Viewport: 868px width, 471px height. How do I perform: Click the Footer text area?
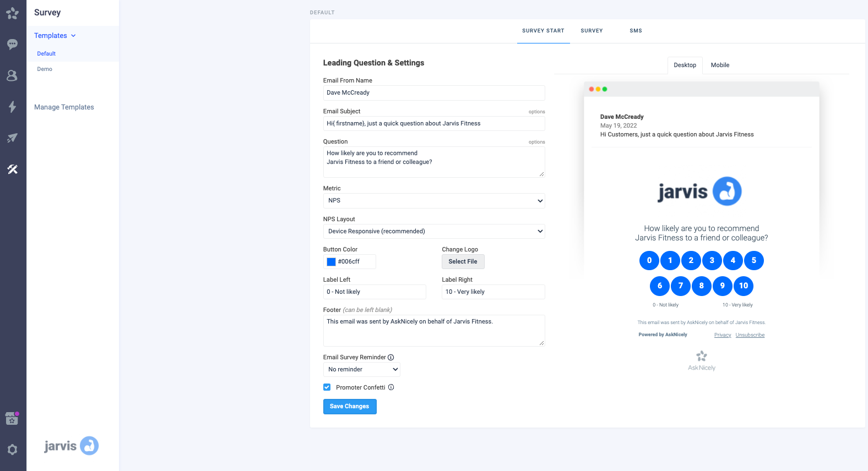point(434,331)
